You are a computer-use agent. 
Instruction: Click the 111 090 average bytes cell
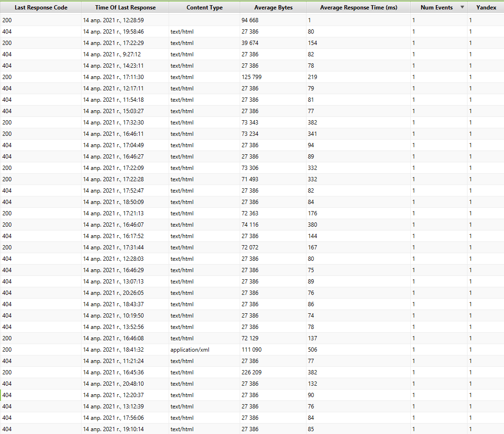251,350
